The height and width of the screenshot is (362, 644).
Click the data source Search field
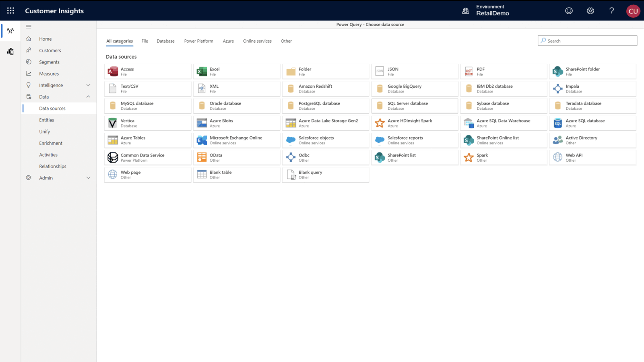[x=587, y=41]
